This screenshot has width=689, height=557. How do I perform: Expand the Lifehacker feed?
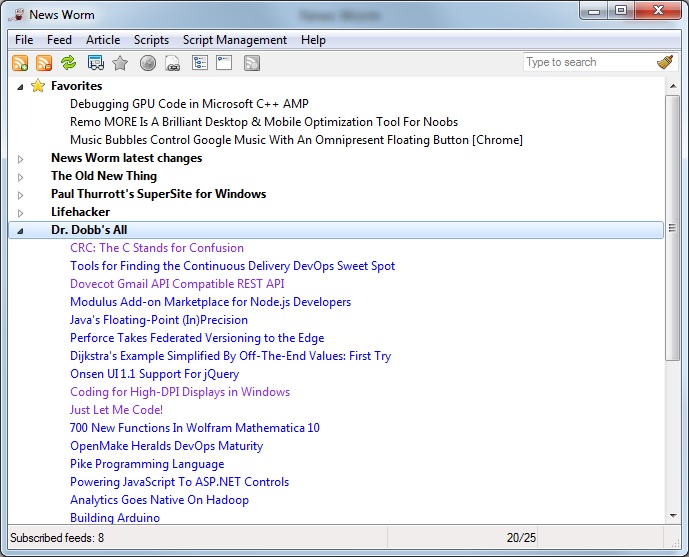coord(21,213)
